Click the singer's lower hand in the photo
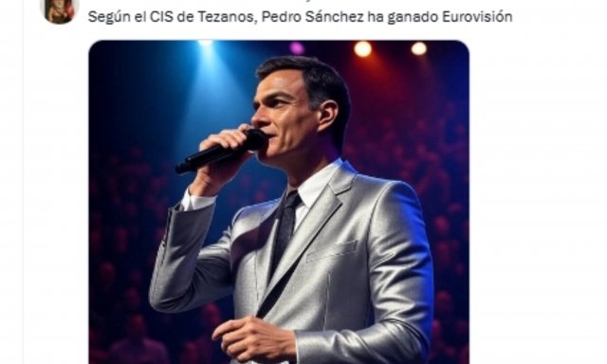This screenshot has width=607, height=364. click(254, 338)
